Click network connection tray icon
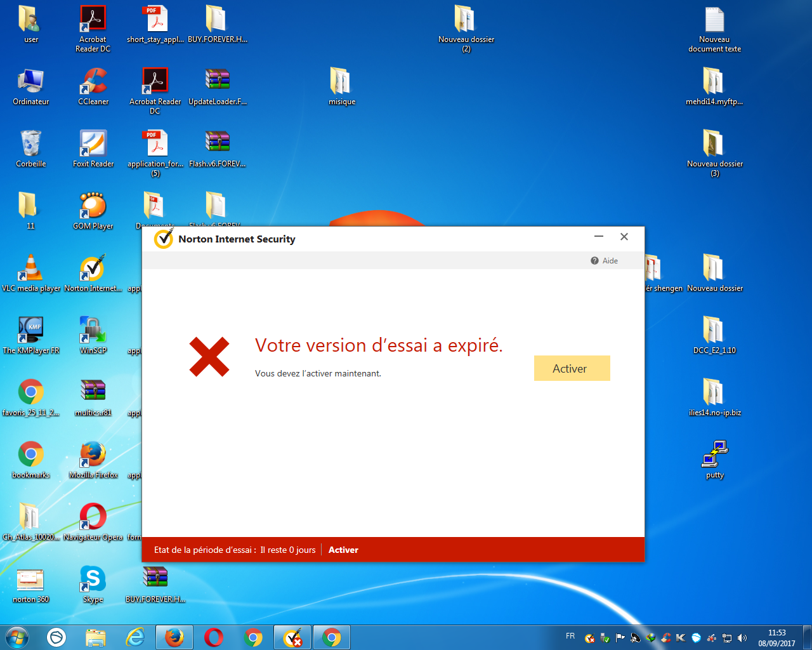The width and height of the screenshot is (812, 650). tap(727, 638)
